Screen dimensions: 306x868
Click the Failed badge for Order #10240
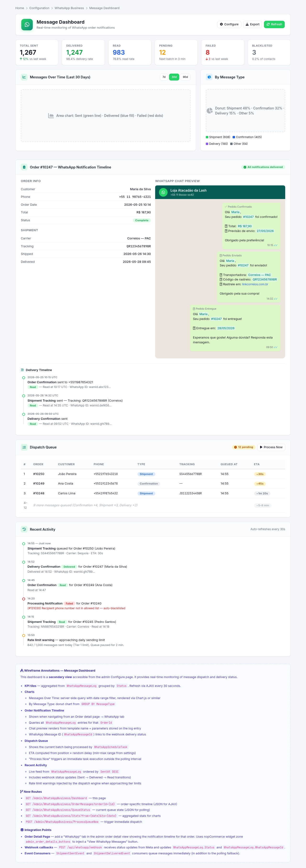[x=69, y=604]
